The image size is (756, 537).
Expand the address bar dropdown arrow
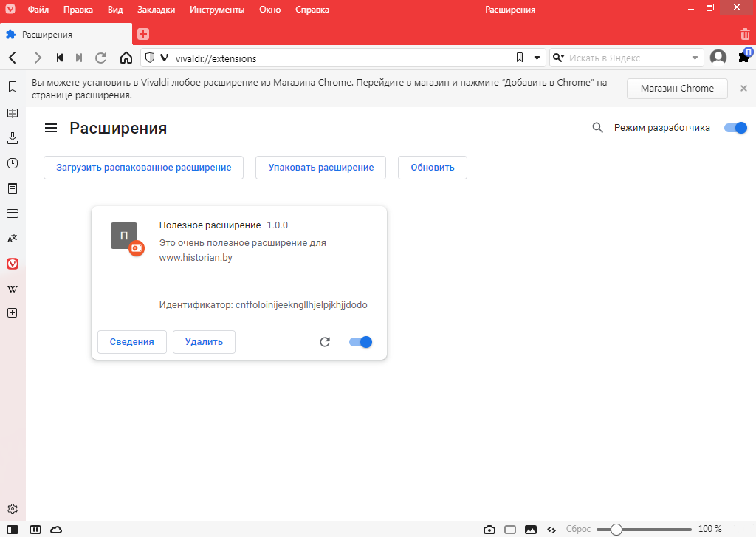click(537, 58)
